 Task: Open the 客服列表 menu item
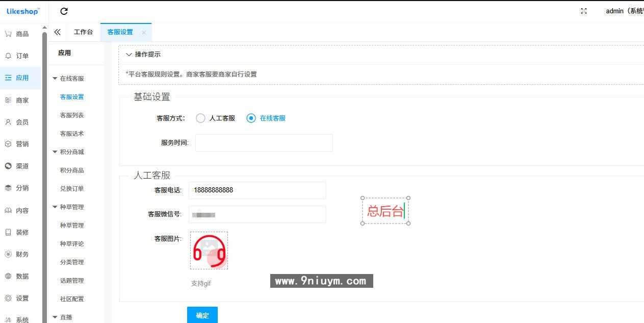(71, 115)
